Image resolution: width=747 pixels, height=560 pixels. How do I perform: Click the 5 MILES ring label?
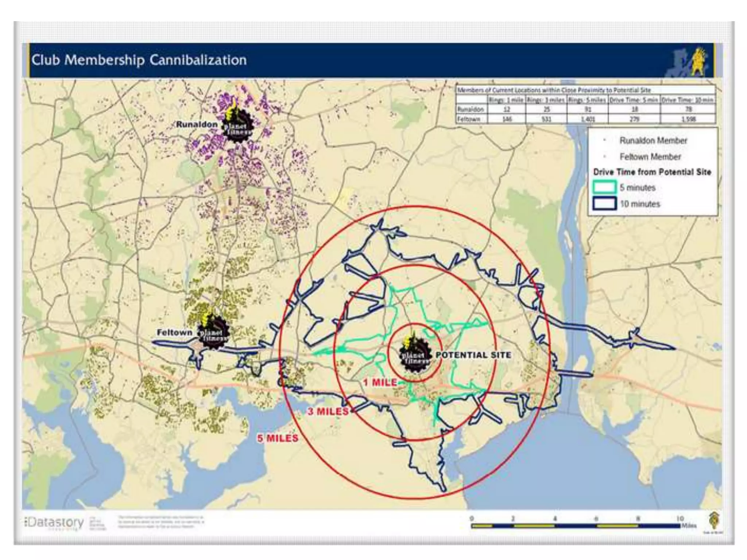pos(278,438)
